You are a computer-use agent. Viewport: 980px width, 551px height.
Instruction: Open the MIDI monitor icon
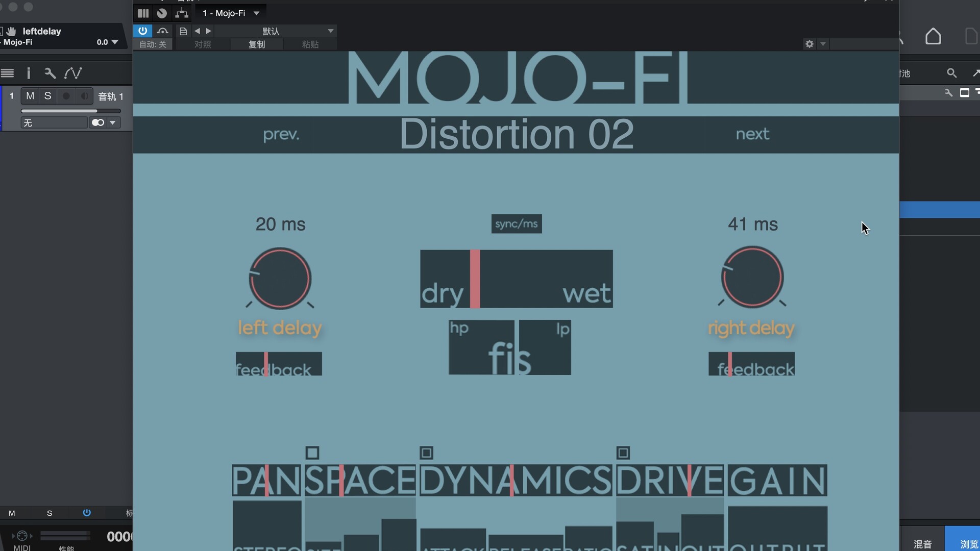click(22, 536)
